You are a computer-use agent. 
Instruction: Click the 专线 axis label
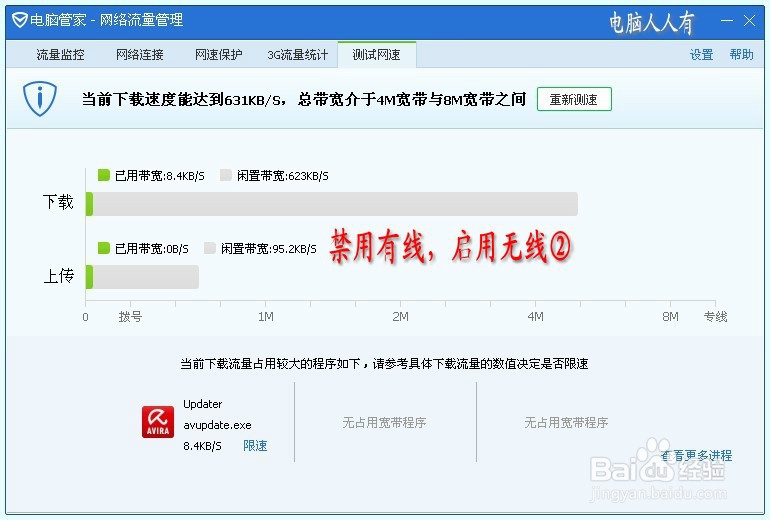click(715, 317)
